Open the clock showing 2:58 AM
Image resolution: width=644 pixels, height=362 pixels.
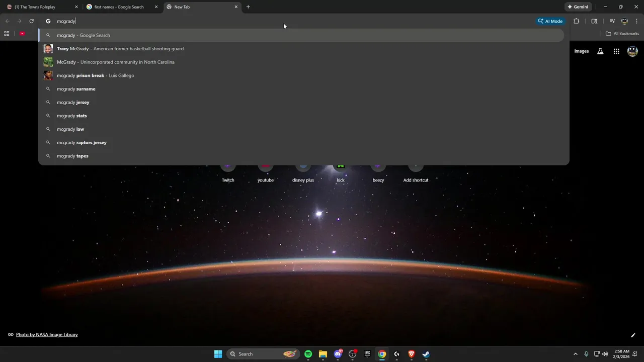click(621, 354)
